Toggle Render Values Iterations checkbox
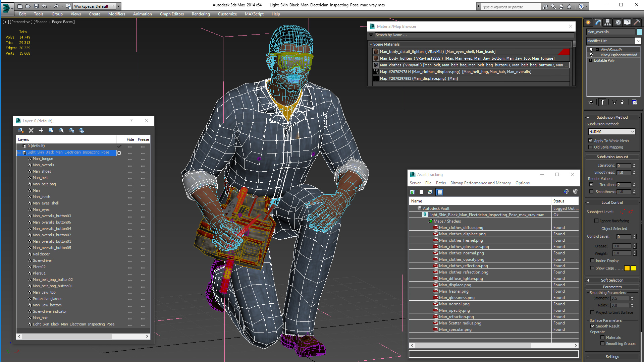This screenshot has width=644, height=362. tap(591, 185)
